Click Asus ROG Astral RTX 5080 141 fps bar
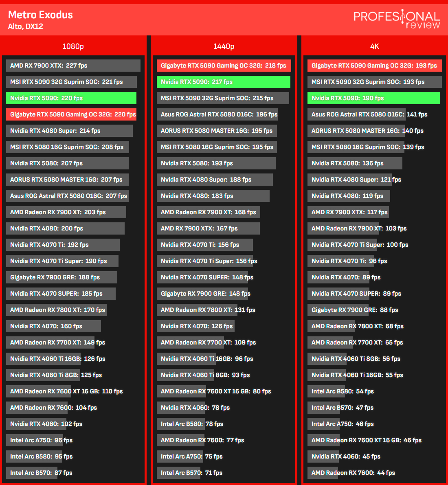448x485 pixels. (x=357, y=114)
